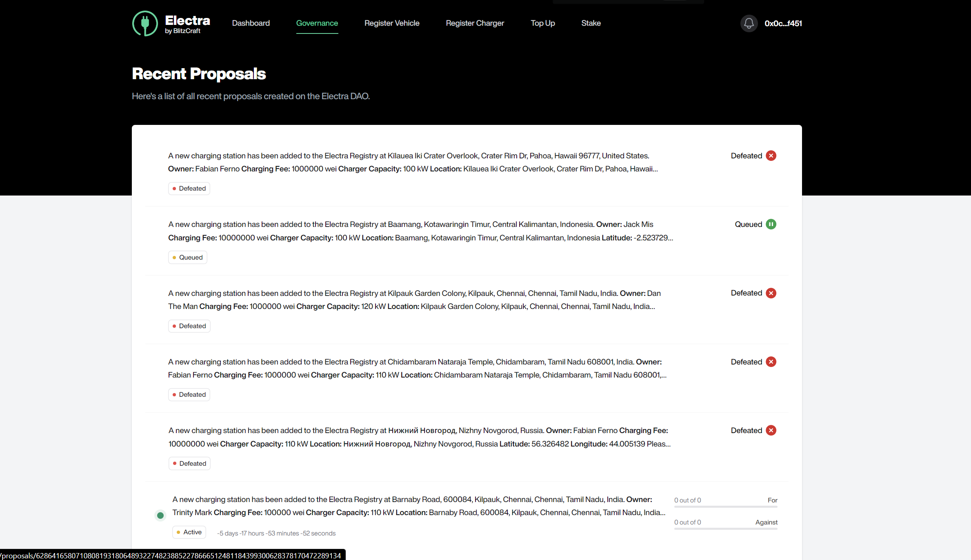The image size is (971, 560).
Task: Click Defeated status label on Kīlauea row
Action: click(746, 156)
